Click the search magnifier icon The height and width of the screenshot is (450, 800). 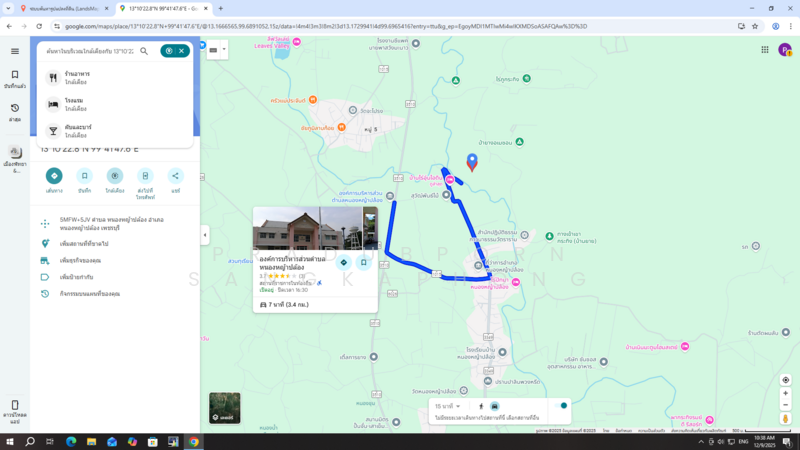pos(144,51)
